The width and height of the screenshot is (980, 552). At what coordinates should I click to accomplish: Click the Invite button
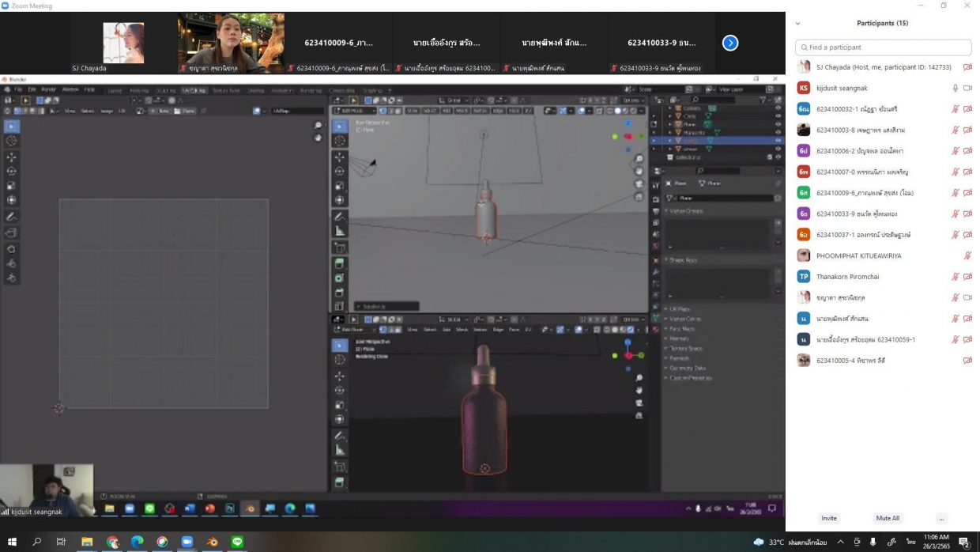(x=828, y=518)
